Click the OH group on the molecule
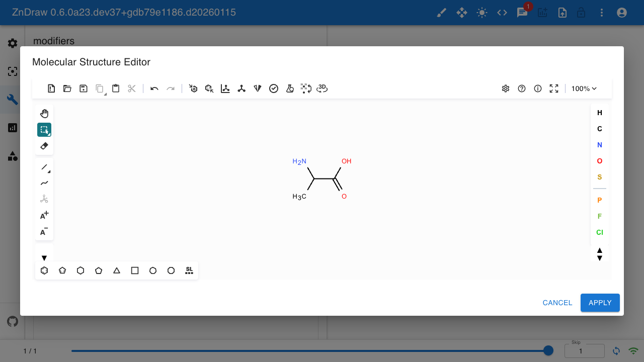This screenshot has height=362, width=644. coord(346,161)
